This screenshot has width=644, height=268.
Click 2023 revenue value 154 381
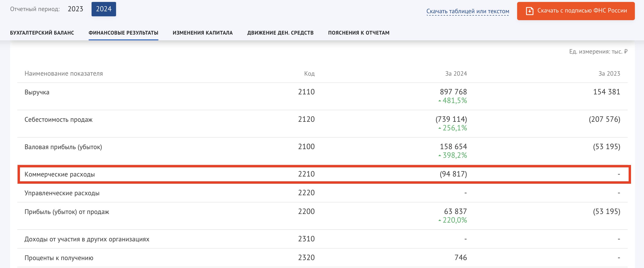point(607,92)
